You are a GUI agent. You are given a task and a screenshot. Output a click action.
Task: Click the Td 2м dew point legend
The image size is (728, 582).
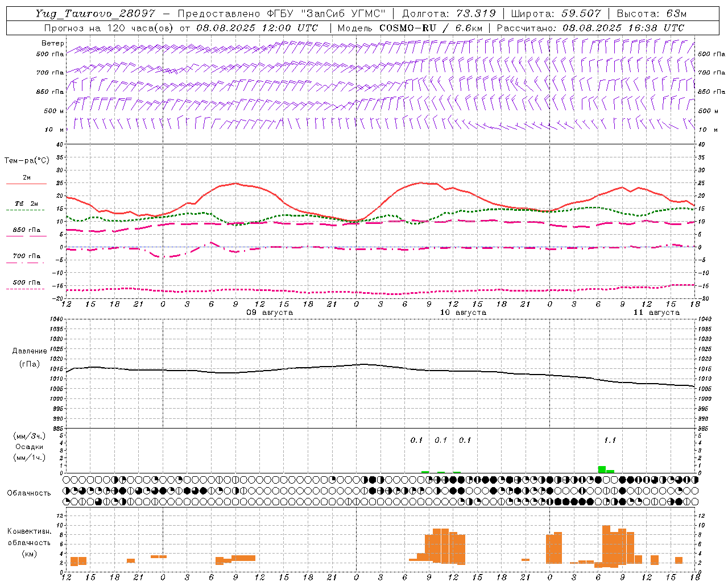(26, 203)
